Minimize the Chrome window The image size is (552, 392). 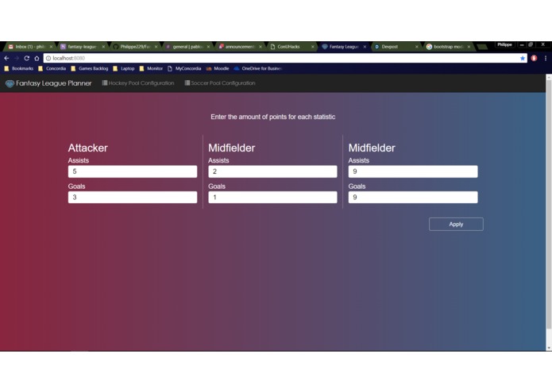(522, 45)
